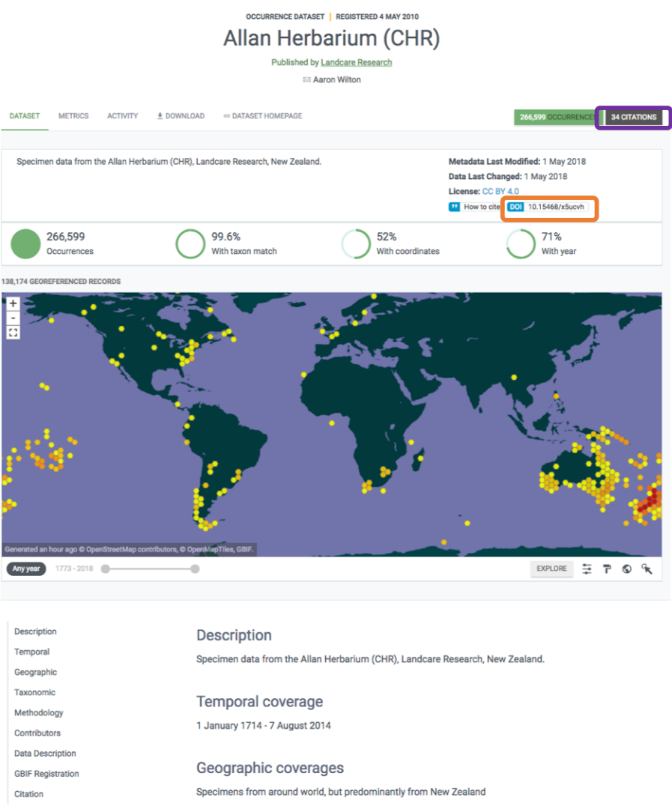Image resolution: width=672 pixels, height=809 pixels.
Task: Toggle the Any year filter pill
Action: [26, 569]
